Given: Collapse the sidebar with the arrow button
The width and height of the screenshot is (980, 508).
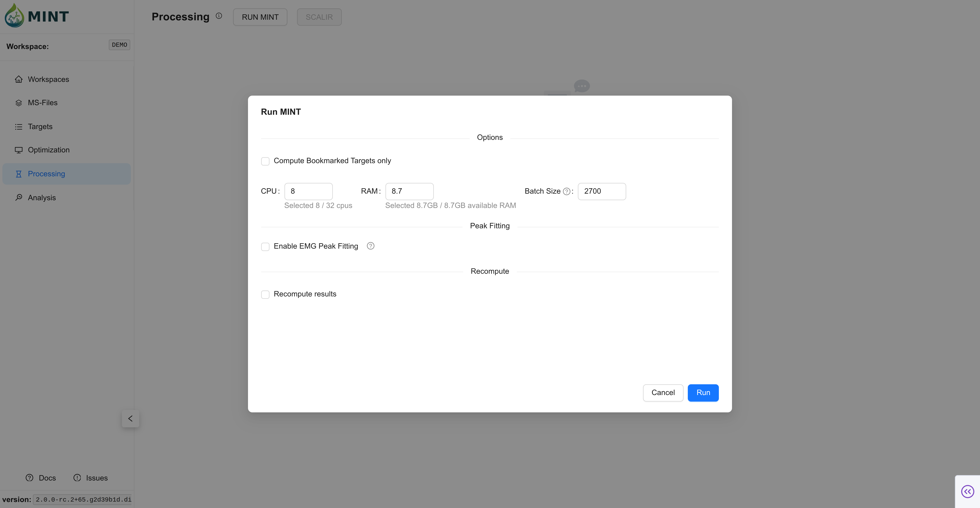Looking at the screenshot, I should (130, 419).
